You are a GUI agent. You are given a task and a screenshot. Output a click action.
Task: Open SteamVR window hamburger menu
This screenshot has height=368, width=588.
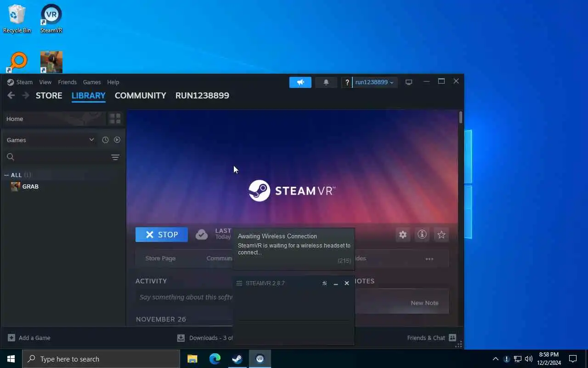[x=239, y=283]
